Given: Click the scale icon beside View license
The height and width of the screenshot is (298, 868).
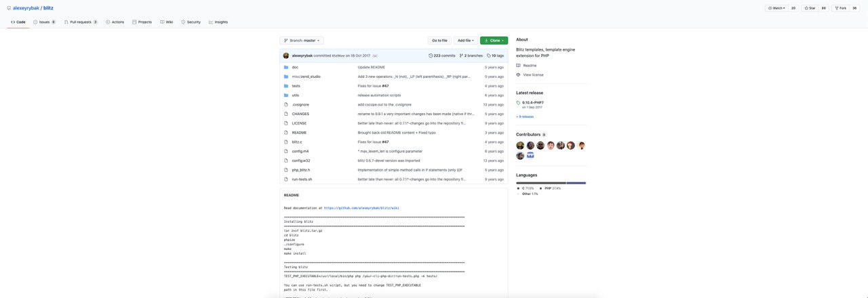Looking at the screenshot, I should 519,74.
